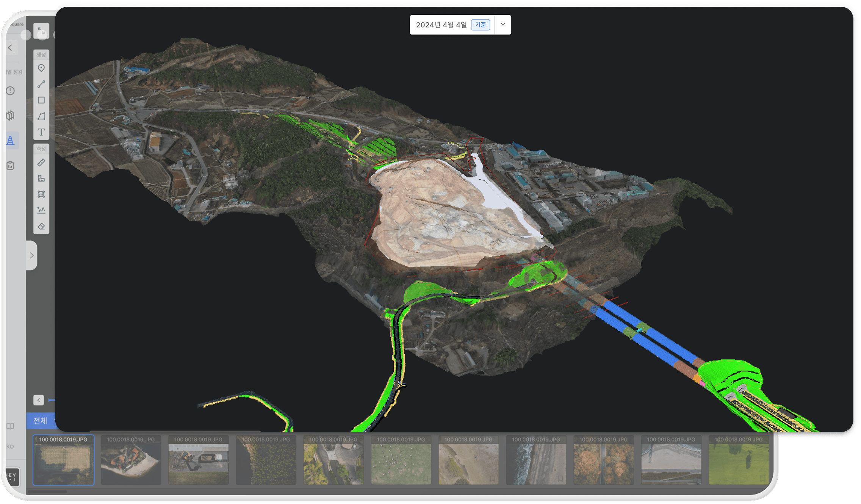This screenshot has height=504, width=861.
Task: Select the polygon drawing tool
Action: coord(41,116)
